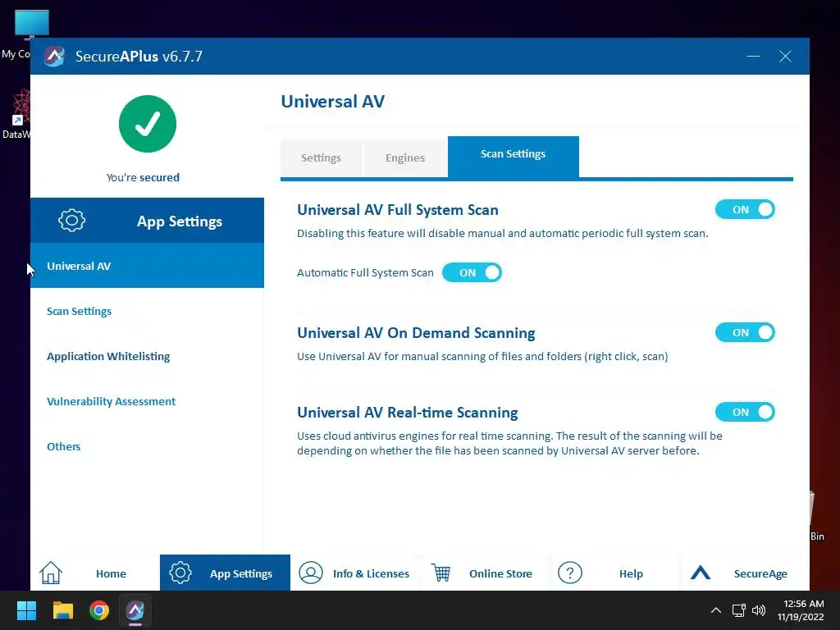Open network status tray icon
The height and width of the screenshot is (630, 840).
point(739,610)
